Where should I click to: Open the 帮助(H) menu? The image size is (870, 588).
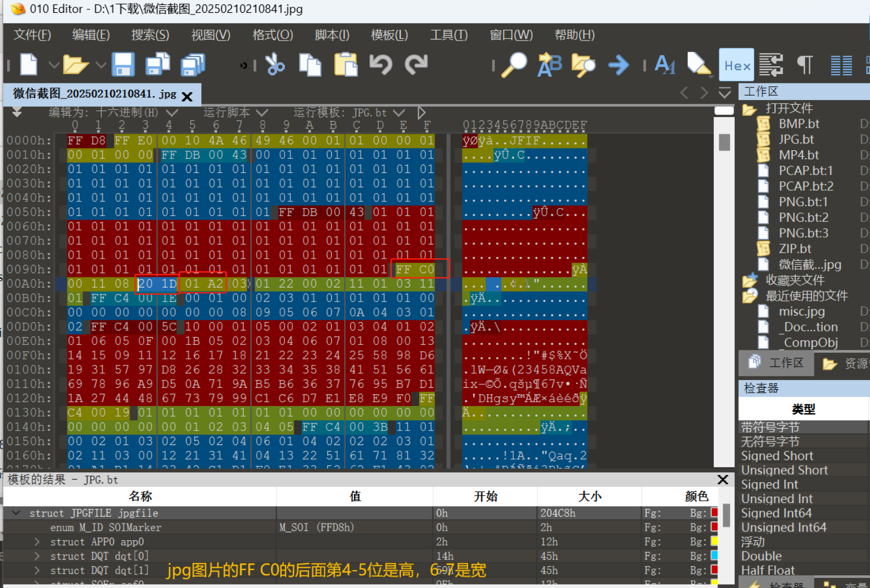coord(574,35)
